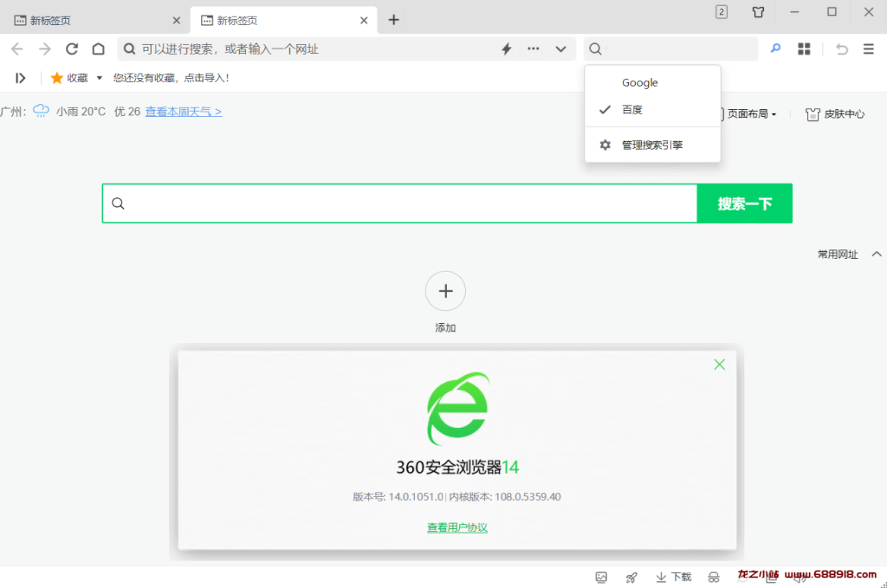The image size is (887, 588).
Task: Click the blue search button in toolbar
Action: [775, 49]
